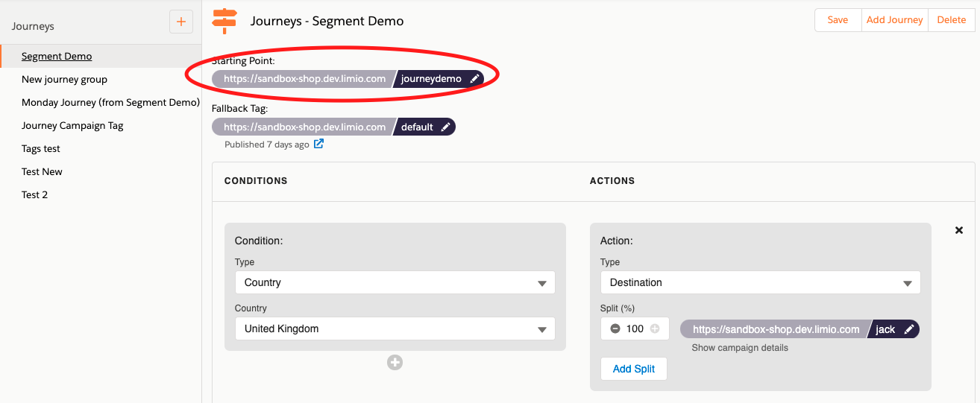Screen dimensions: 980x403
Task: Click the plus icon next to Journeys
Action: (x=180, y=22)
